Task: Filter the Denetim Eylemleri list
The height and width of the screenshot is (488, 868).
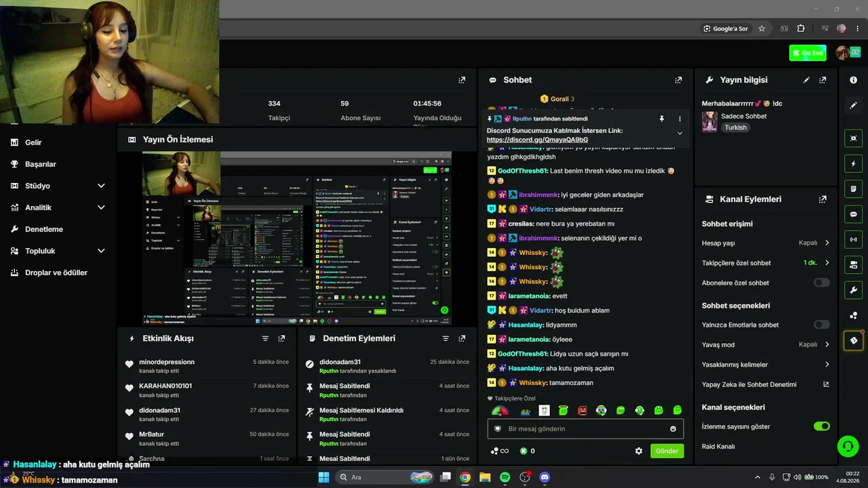Action: coord(446,338)
